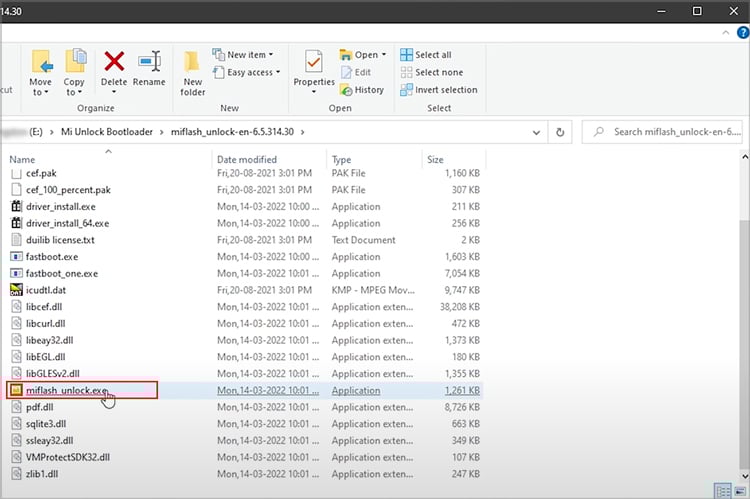
Task: Expand the Delete options dropdown arrow
Action: 114,92
